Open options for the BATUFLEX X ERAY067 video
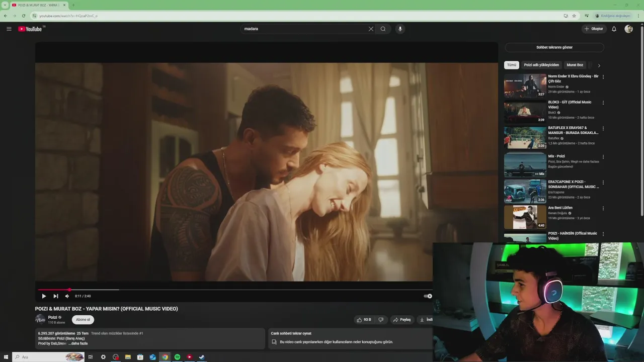The width and height of the screenshot is (644, 362). point(603,128)
